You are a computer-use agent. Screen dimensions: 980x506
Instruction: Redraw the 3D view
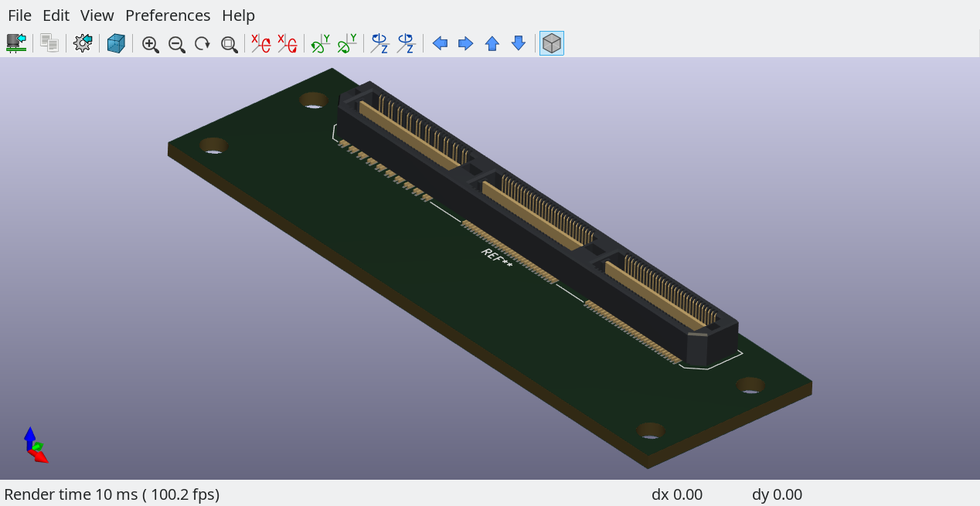tap(202, 44)
